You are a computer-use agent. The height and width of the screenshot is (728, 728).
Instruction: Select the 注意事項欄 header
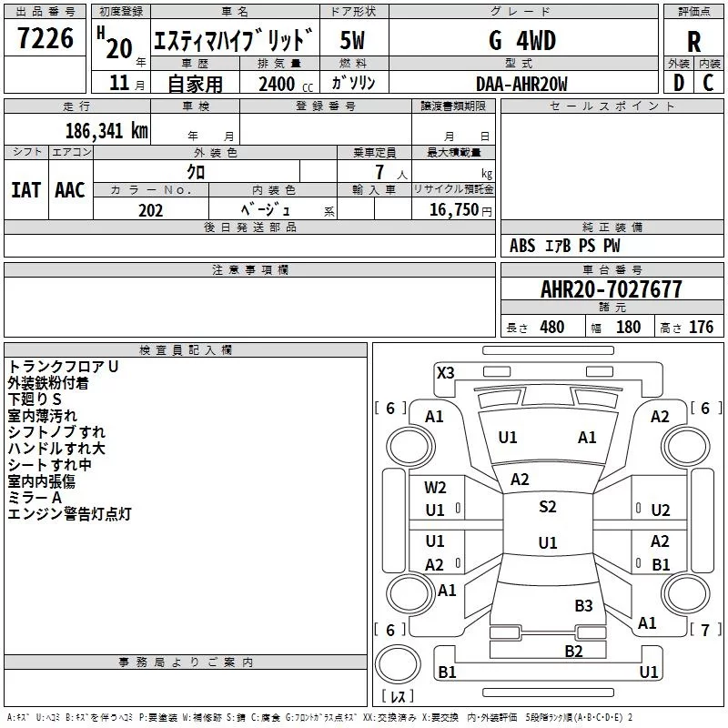(249, 269)
